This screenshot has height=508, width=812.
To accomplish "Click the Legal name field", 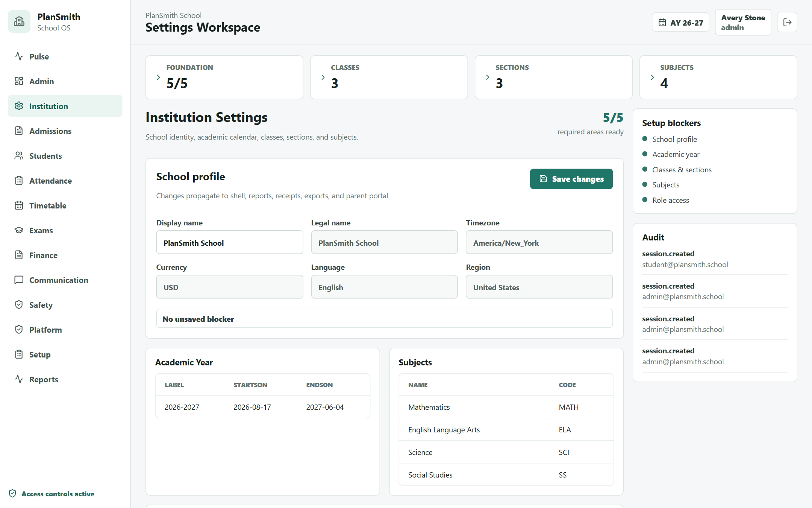I will click(385, 243).
